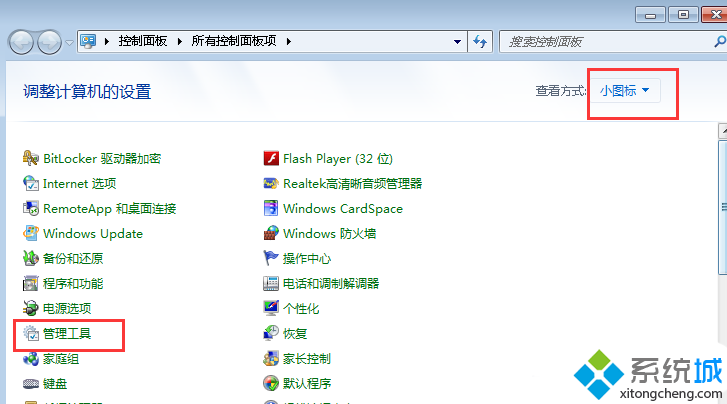Open the recent pages dropdown arrow
727x404 pixels.
[69, 43]
